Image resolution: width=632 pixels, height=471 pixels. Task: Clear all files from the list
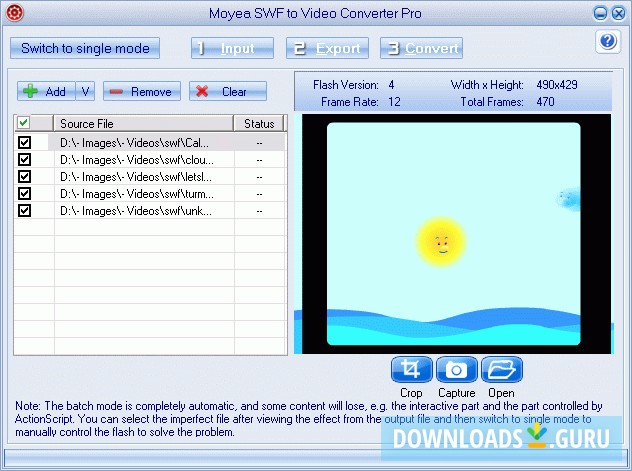(x=228, y=91)
